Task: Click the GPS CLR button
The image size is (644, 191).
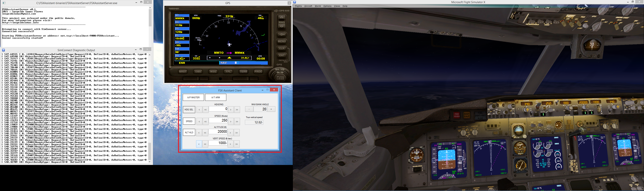Action: [282, 48]
